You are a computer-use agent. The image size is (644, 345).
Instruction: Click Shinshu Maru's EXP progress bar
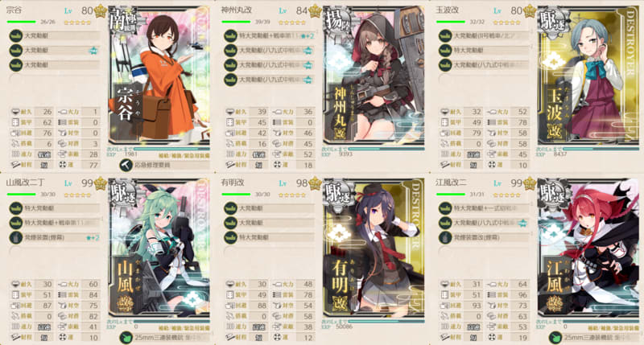click(x=386, y=149)
